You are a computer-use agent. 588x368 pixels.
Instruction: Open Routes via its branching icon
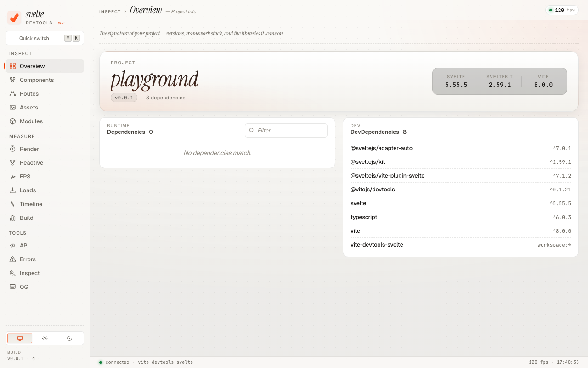click(12, 94)
